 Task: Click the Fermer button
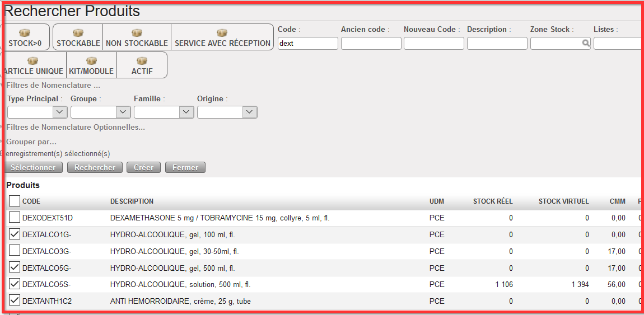(185, 167)
